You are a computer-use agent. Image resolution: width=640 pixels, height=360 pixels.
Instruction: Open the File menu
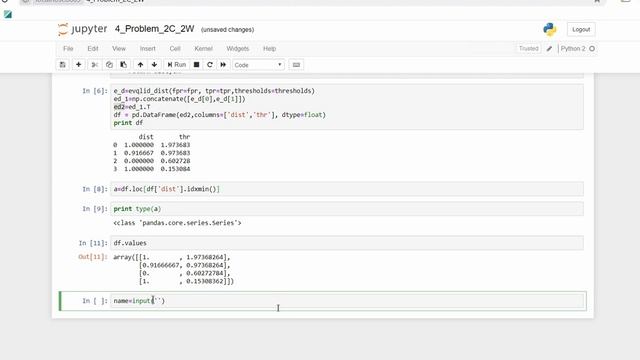68,49
